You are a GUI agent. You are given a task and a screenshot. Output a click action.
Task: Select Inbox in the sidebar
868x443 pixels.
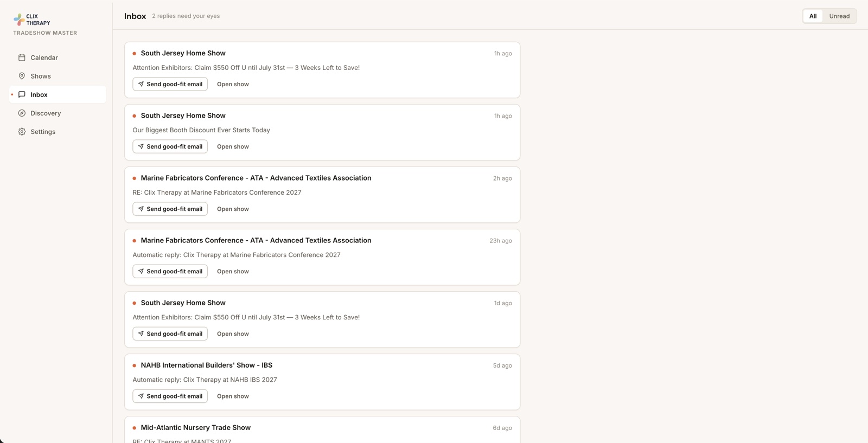(x=58, y=94)
